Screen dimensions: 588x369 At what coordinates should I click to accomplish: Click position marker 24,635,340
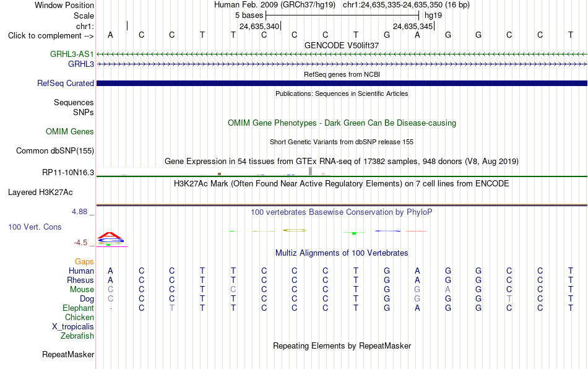point(260,26)
